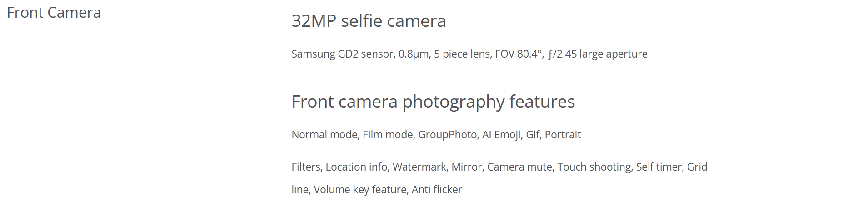Click the Mirror feature text
This screenshot has height=206, width=868.
pyautogui.click(x=466, y=167)
